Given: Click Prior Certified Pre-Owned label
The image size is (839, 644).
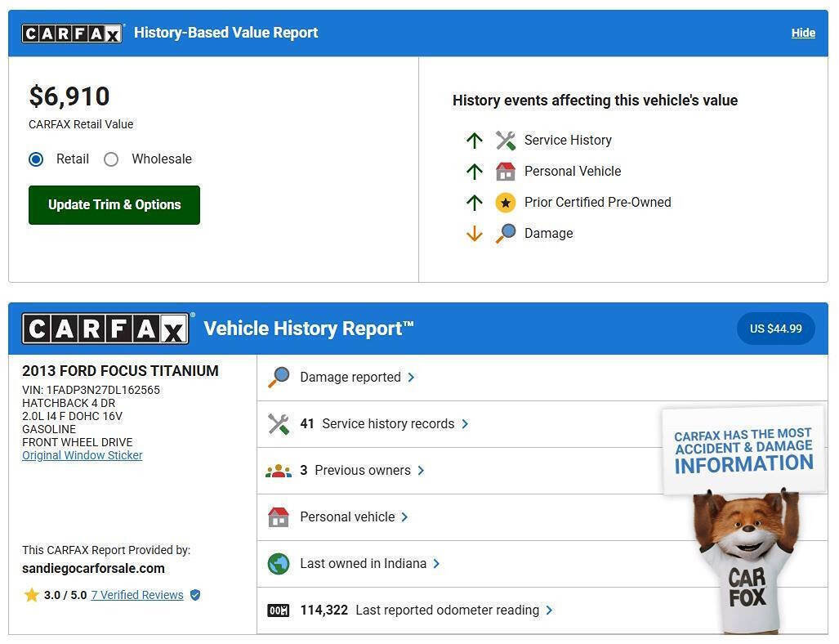Looking at the screenshot, I should pyautogui.click(x=598, y=203).
